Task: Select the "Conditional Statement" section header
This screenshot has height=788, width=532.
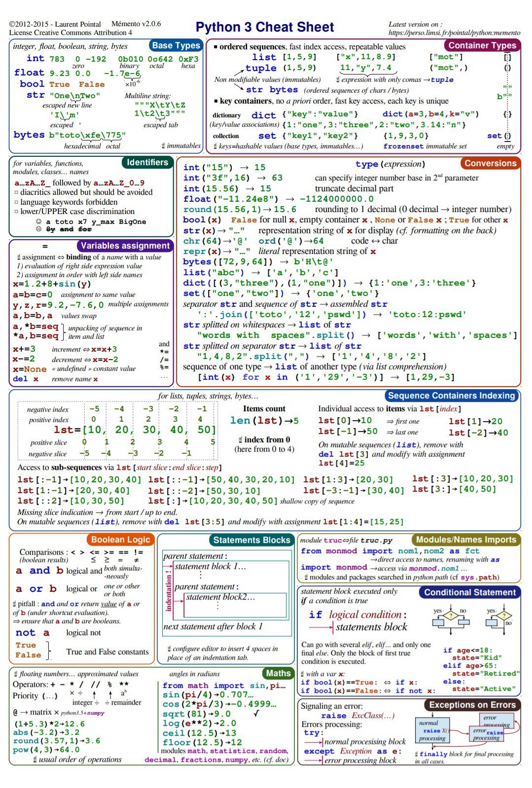Action: (x=470, y=592)
